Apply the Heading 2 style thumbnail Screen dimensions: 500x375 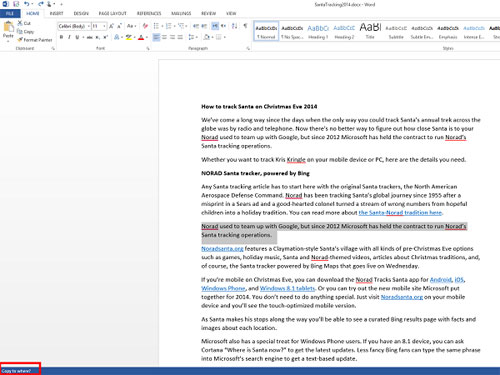pyautogui.click(x=344, y=31)
